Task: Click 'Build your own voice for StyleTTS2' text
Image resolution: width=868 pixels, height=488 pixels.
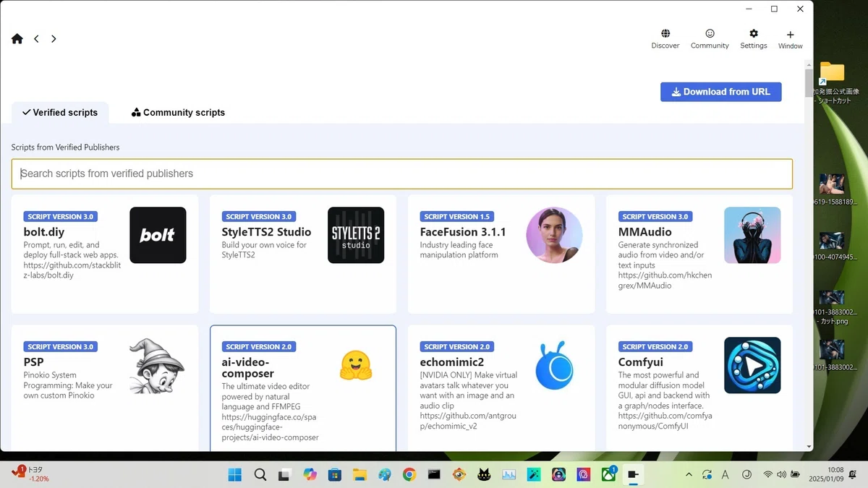Action: pyautogui.click(x=264, y=250)
